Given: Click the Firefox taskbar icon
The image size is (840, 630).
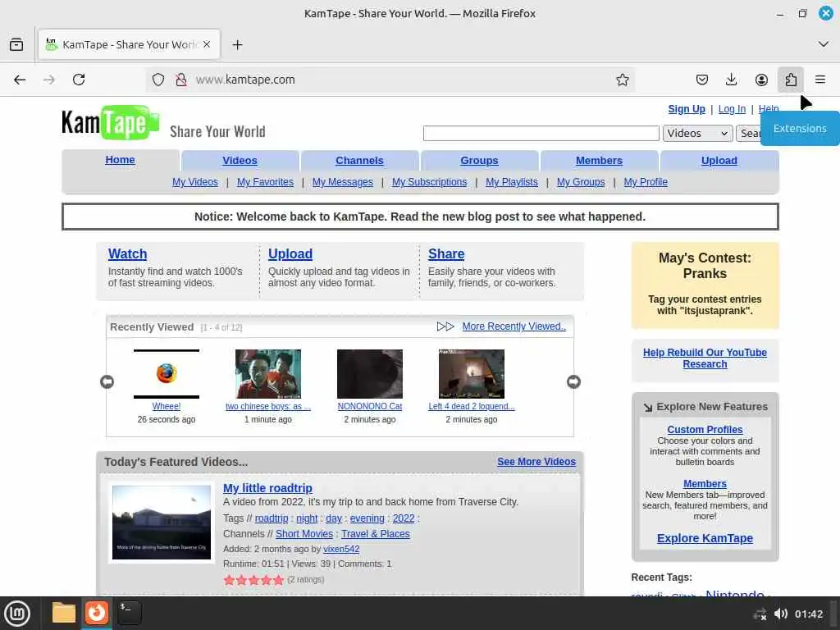Looking at the screenshot, I should coord(97,613).
